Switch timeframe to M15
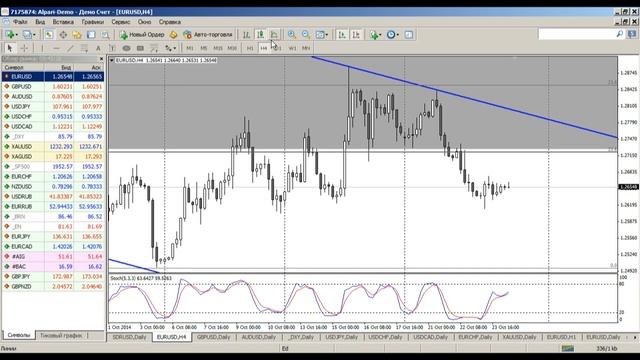 (218, 48)
